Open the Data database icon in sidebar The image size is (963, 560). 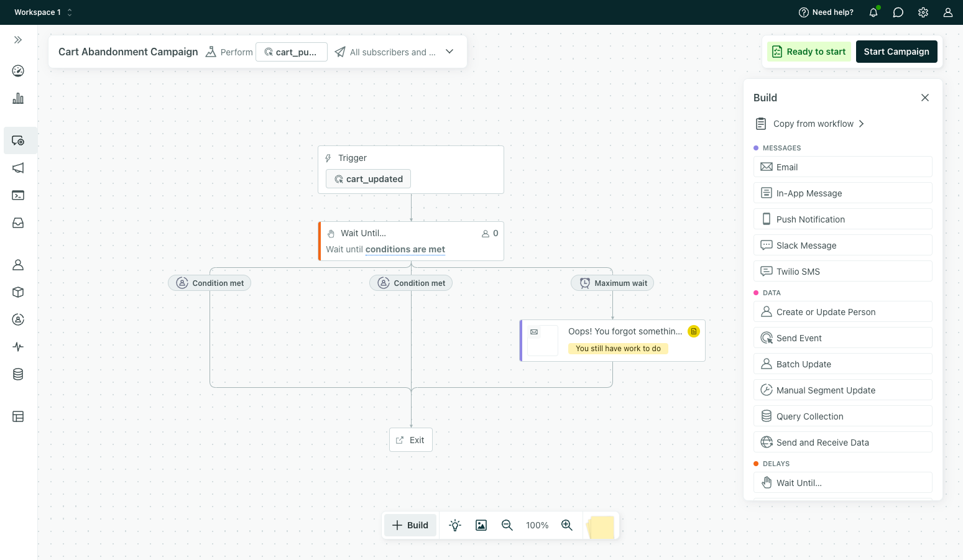click(x=18, y=374)
